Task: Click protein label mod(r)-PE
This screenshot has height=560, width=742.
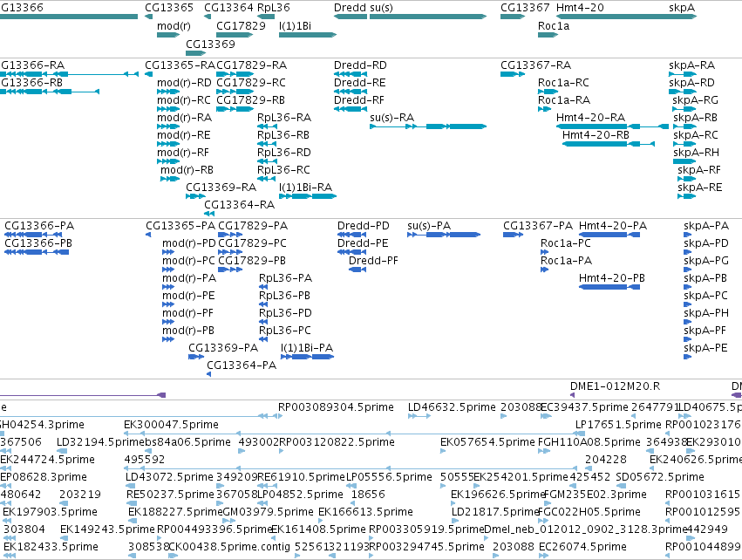Action: point(188,296)
